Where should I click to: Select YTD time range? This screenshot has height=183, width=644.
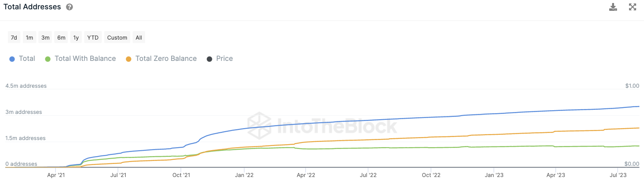93,38
